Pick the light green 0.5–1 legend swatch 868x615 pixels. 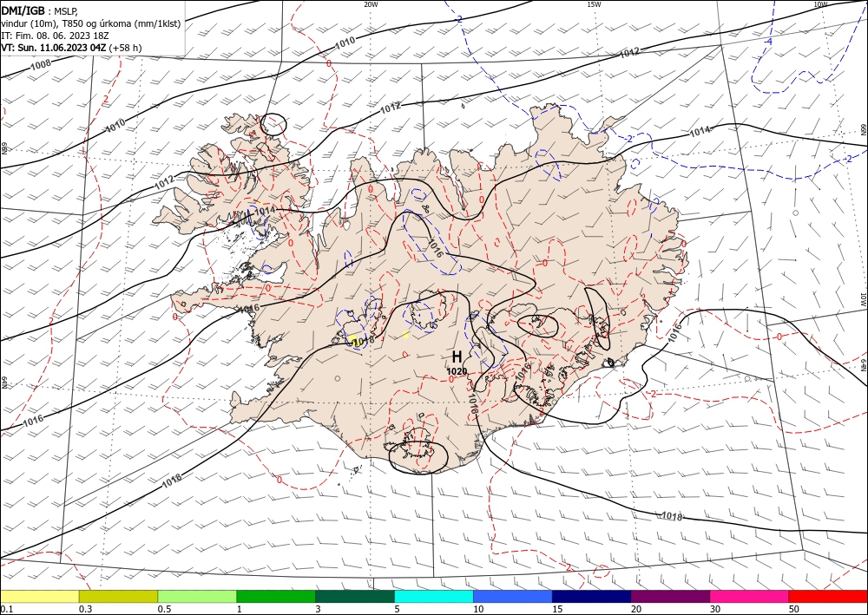[x=197, y=596]
